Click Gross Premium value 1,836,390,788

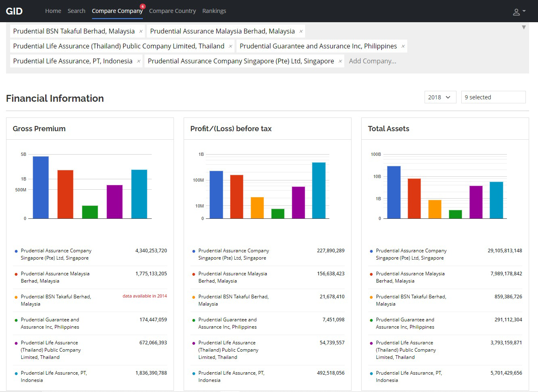click(x=151, y=373)
